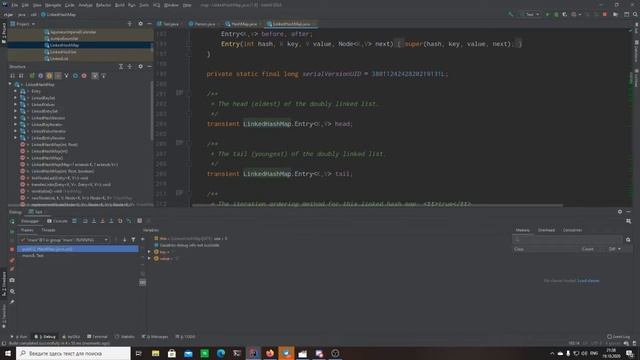Expand the LinkedHashIterator node in Structure

[16, 118]
